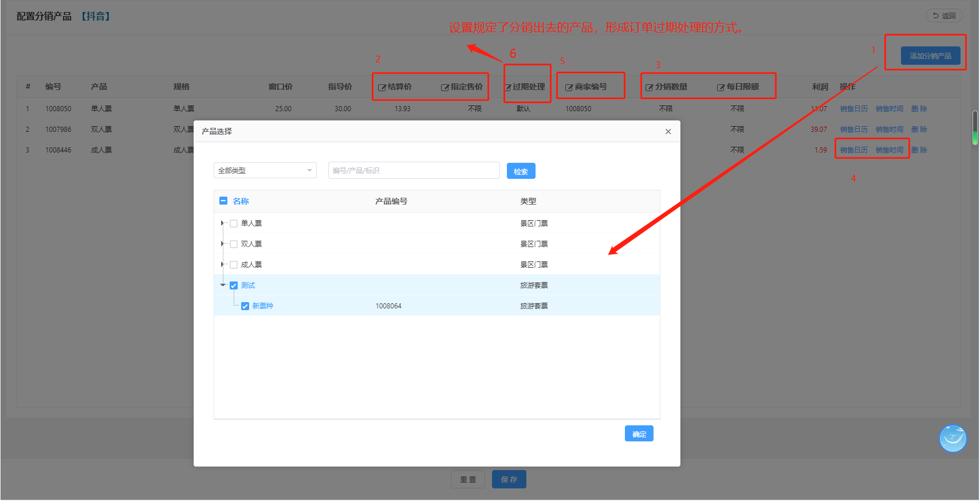Viewport: 980px width, 501px height.
Task: Collapse the 测试 tree node
Action: coord(222,285)
